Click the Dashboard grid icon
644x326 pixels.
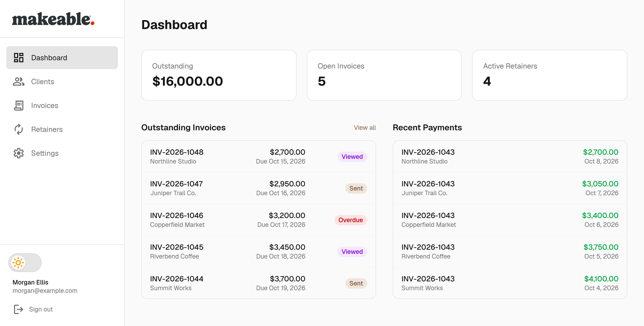tap(19, 58)
